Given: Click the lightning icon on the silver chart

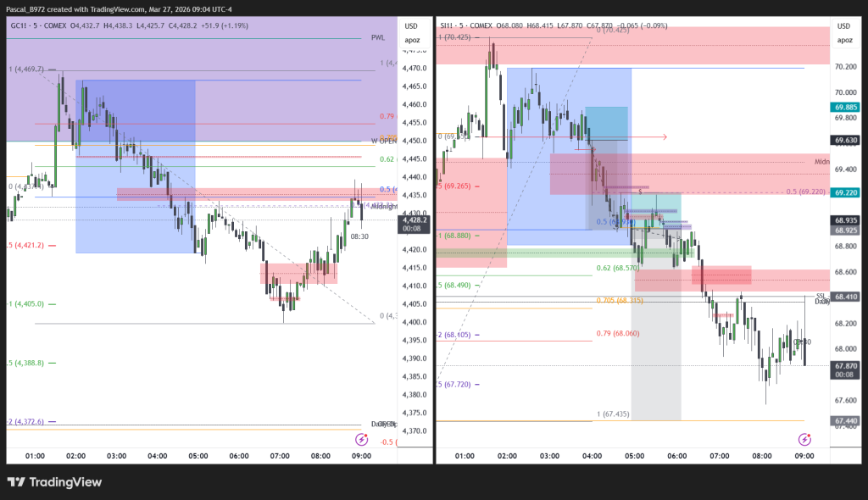Looking at the screenshot, I should pos(804,439).
